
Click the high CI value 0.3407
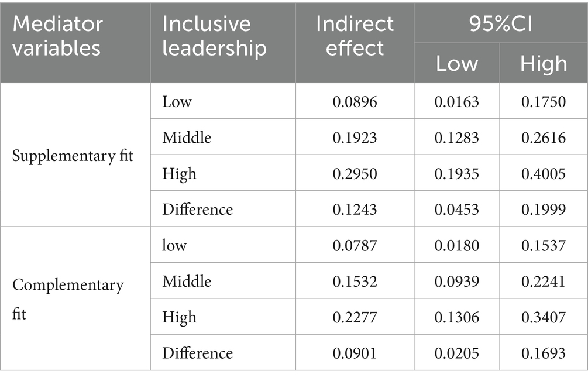[x=544, y=317]
